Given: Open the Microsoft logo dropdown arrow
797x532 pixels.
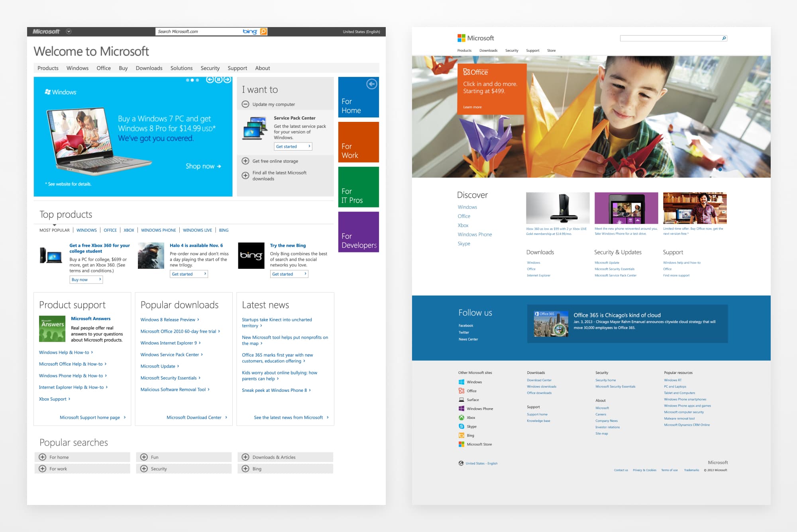Looking at the screenshot, I should click(x=69, y=31).
